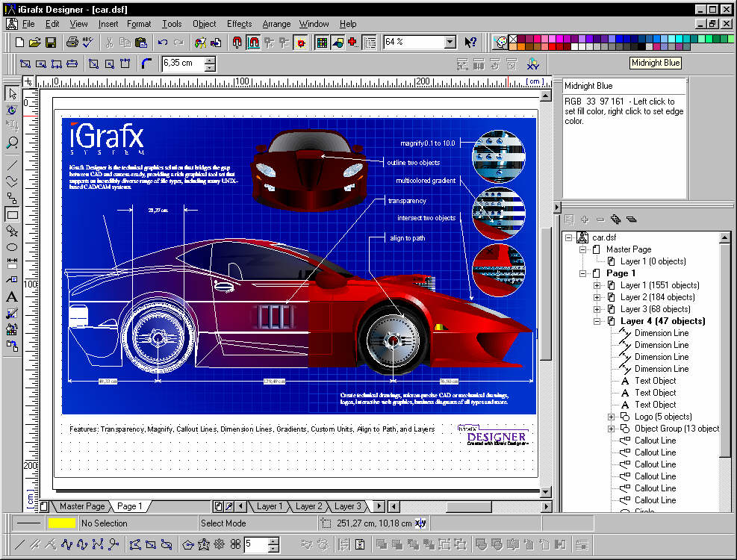Pick the straight Line tool
Viewport: 737px width, 560px height.
pyautogui.click(x=12, y=165)
